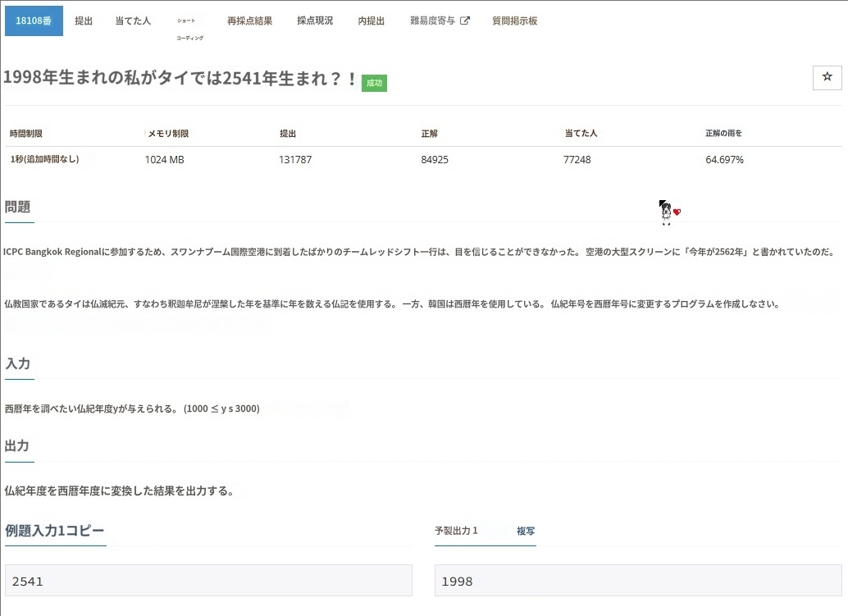Image resolution: width=848 pixels, height=616 pixels.
Task: View the 再採点結果 tab
Action: 249,21
